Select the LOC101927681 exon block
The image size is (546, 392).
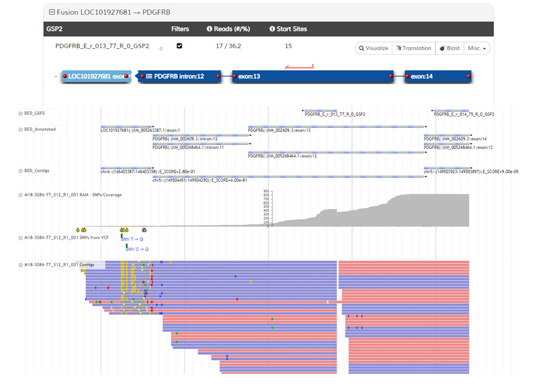coord(96,76)
